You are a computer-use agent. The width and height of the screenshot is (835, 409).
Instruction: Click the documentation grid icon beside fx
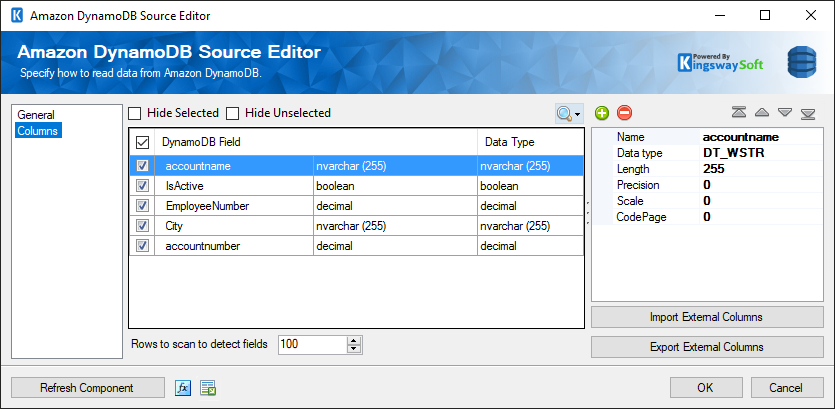click(208, 388)
